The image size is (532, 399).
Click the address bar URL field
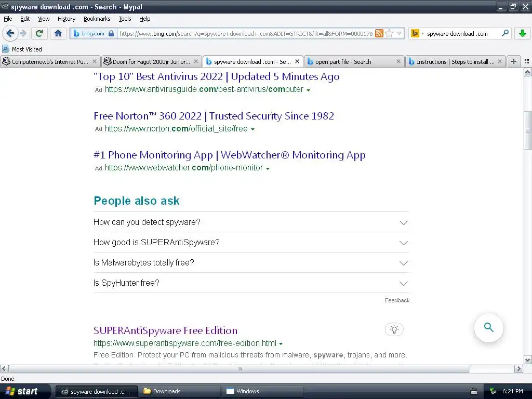coord(246,33)
